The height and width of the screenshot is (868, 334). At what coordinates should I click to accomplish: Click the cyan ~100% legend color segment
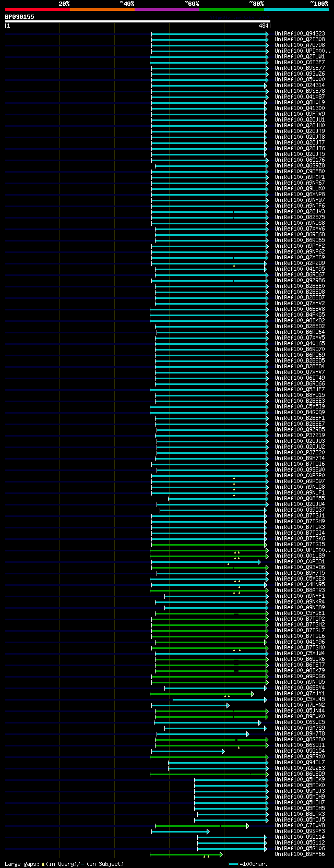(296, 9)
